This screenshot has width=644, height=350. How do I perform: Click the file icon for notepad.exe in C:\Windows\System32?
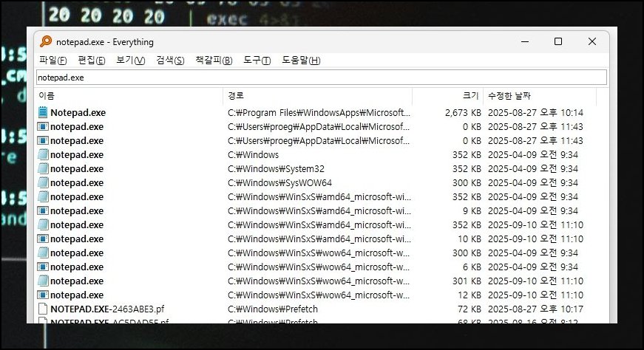43,168
